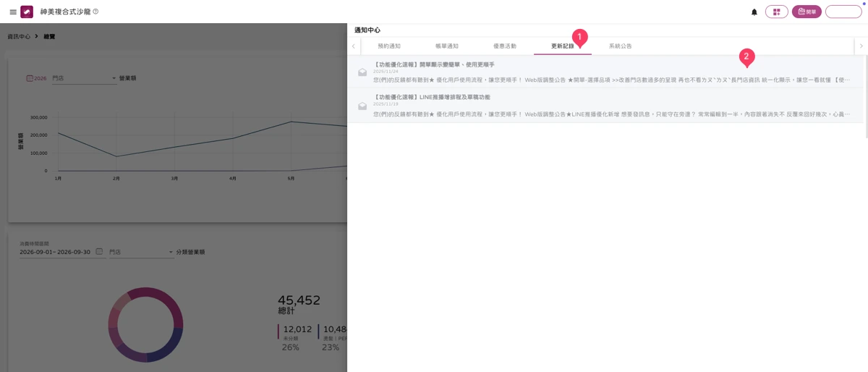Click the empty rounded account button
This screenshot has height=372, width=868.
pos(843,12)
